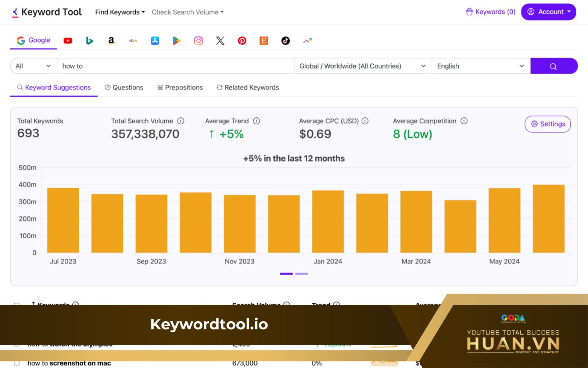Select the Google tab
This screenshot has height=368, width=588.
click(x=33, y=40)
